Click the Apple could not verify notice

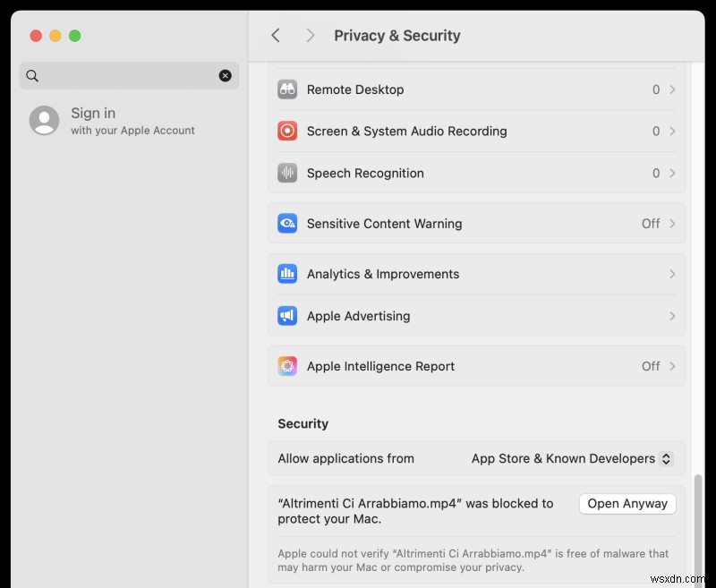click(x=473, y=560)
